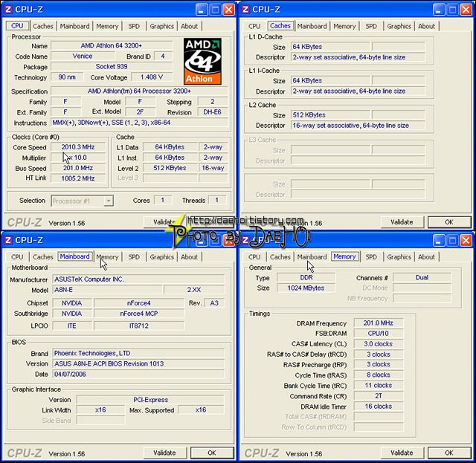The width and height of the screenshot is (476, 463).
Task: Click the Code Name Venice field
Action: tap(83, 56)
